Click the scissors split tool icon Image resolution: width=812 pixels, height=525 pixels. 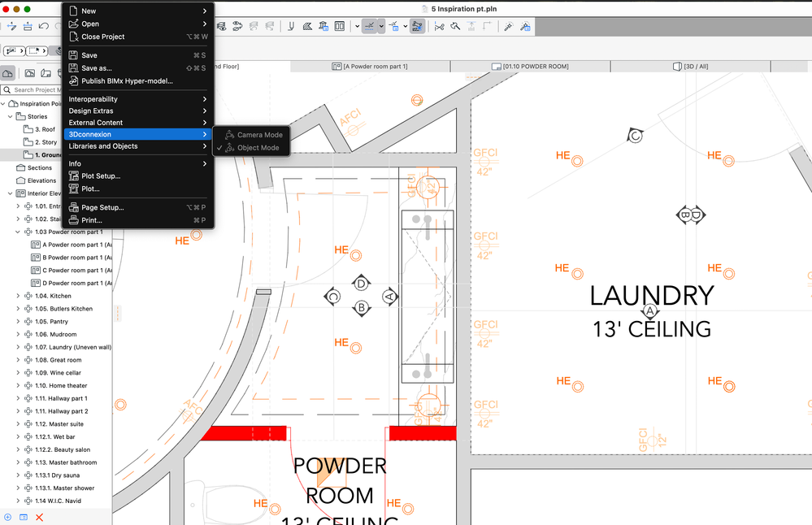[x=439, y=26]
